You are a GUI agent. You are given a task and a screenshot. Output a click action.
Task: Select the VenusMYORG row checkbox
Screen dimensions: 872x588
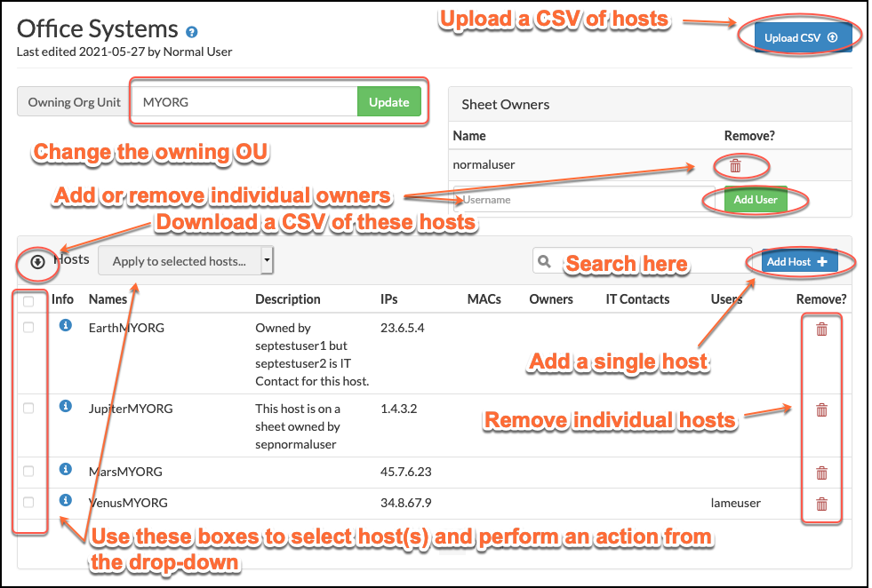tap(28, 503)
